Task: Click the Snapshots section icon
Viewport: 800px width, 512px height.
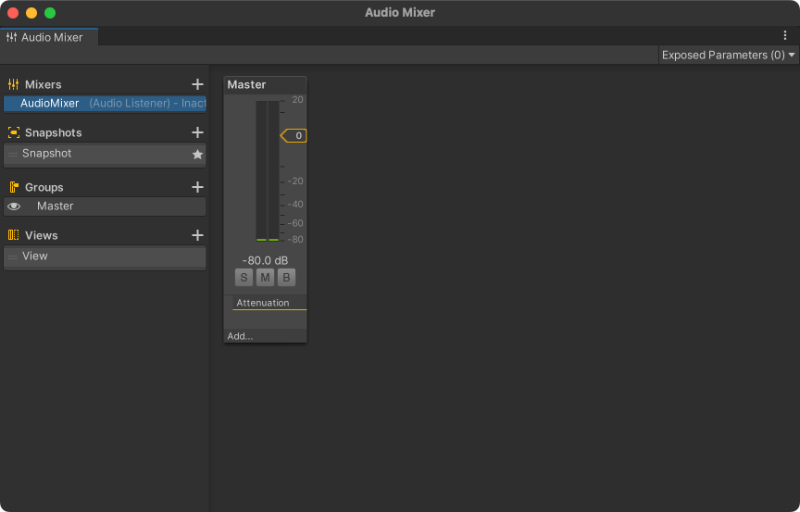Action: (14, 133)
